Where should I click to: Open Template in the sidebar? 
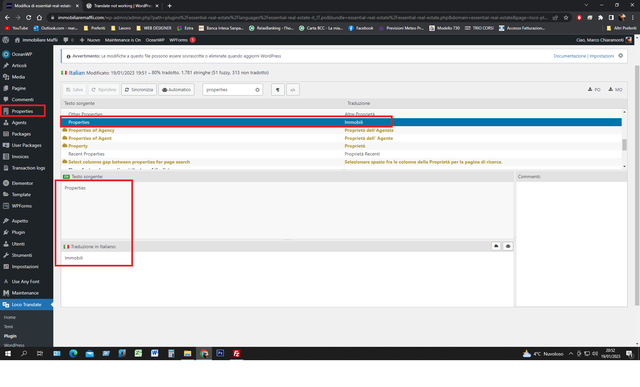21,195
